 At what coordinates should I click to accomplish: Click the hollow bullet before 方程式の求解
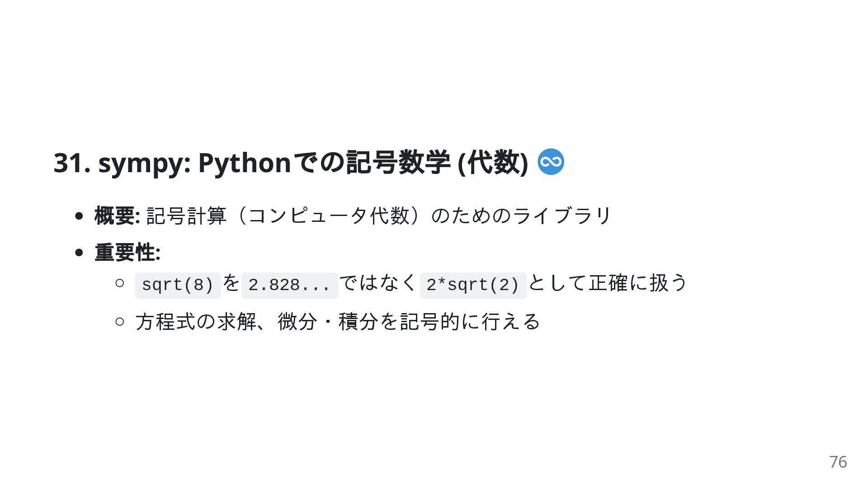click(119, 322)
